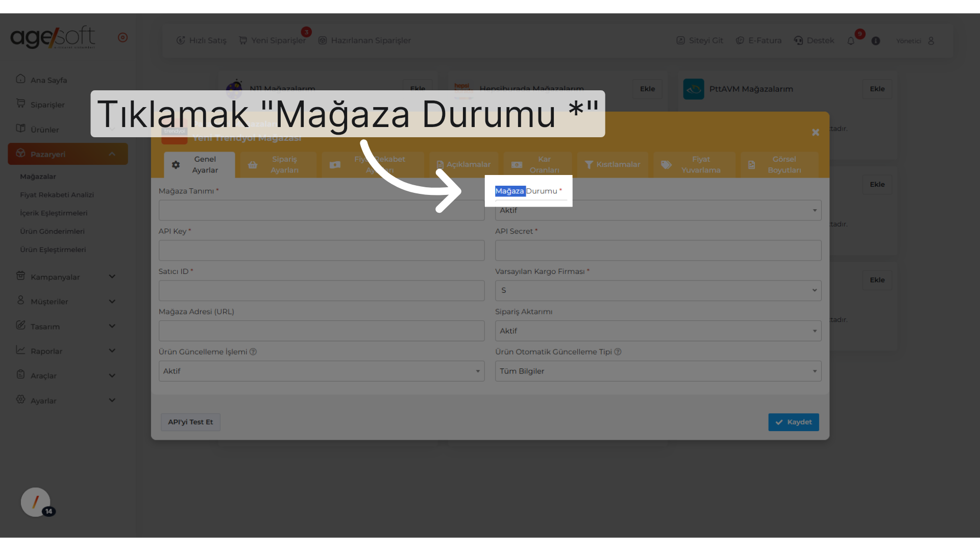Switch to Açıklamalar tab
Viewport: 980px width, 551px height.
click(x=463, y=164)
